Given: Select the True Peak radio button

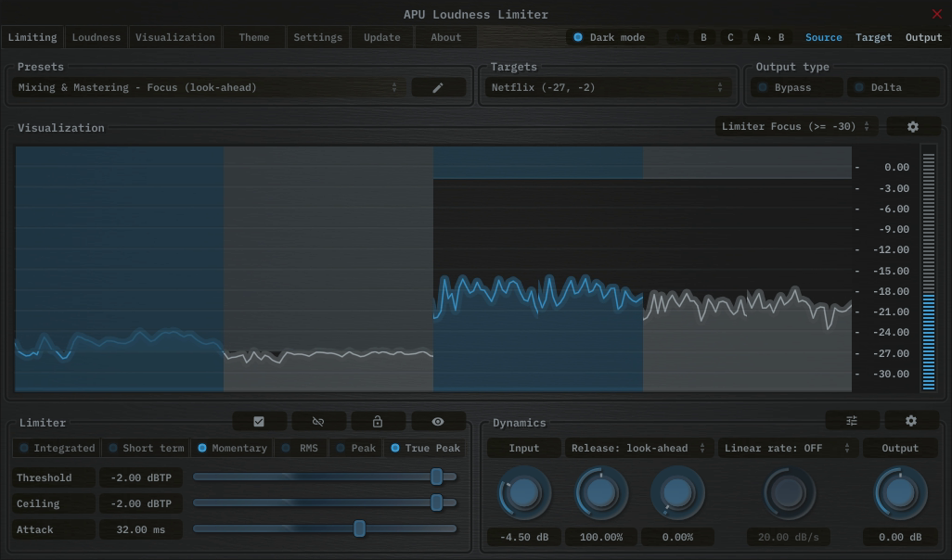Looking at the screenshot, I should [396, 448].
